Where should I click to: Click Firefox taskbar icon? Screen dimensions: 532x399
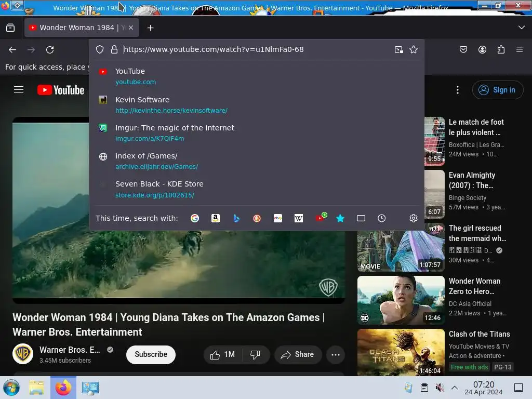pos(63,388)
